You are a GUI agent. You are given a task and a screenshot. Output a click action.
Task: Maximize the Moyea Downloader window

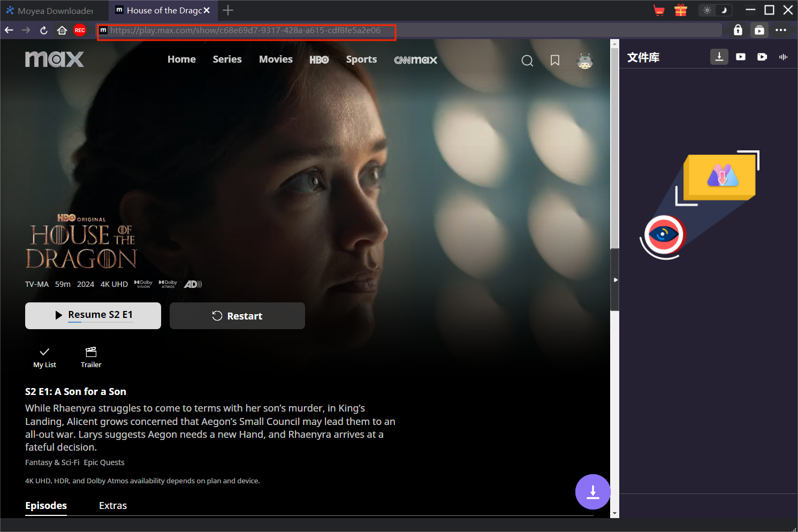tap(769, 10)
